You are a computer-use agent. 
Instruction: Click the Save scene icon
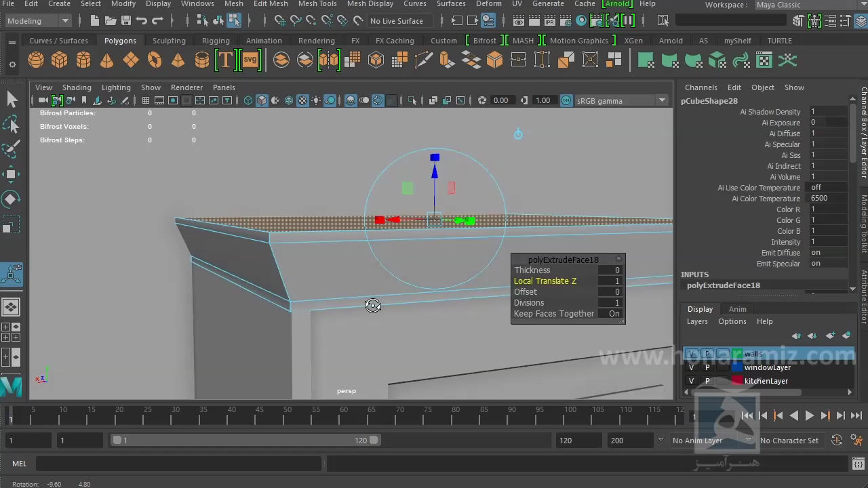click(x=126, y=21)
